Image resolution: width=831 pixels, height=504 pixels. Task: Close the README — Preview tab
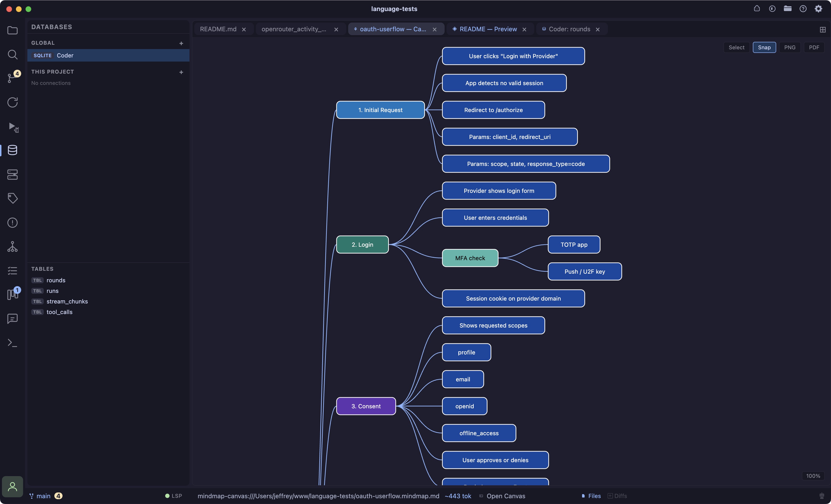524,29
